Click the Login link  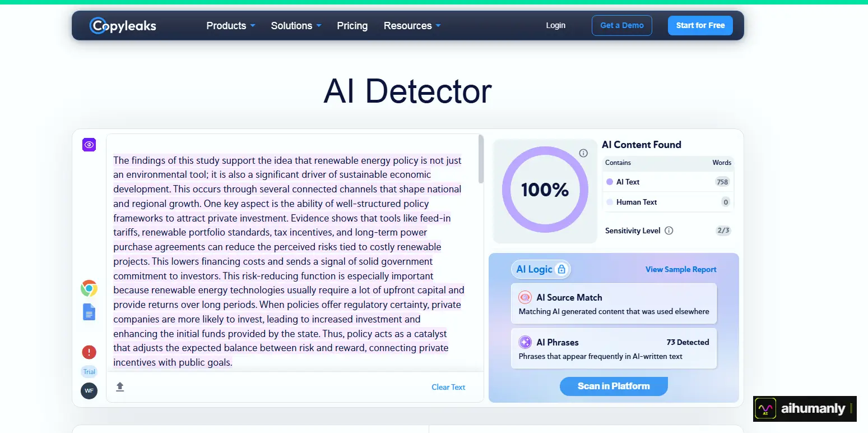(x=555, y=25)
